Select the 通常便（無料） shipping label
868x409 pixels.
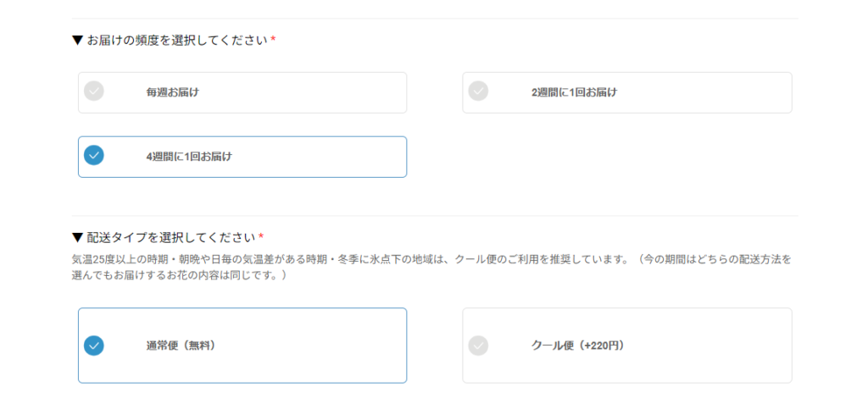[181, 345]
